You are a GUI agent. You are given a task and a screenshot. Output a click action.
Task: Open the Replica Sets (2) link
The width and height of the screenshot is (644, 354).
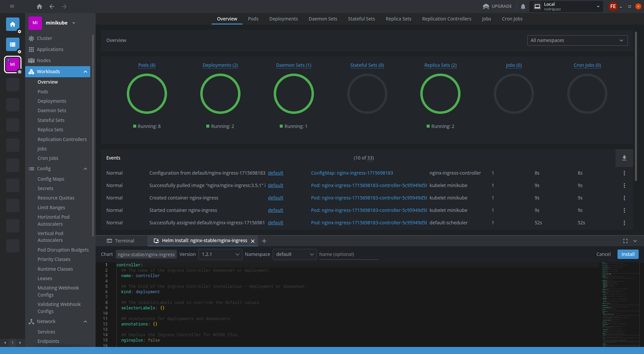pos(440,65)
